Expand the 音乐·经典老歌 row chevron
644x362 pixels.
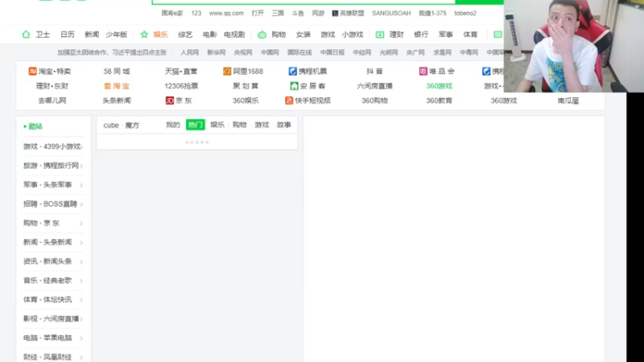pos(81,281)
